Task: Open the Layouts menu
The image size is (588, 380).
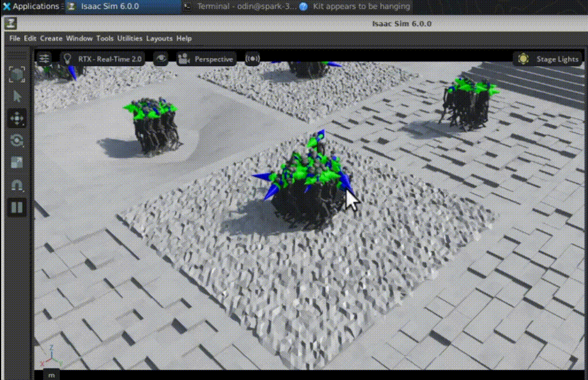Action: [159, 39]
